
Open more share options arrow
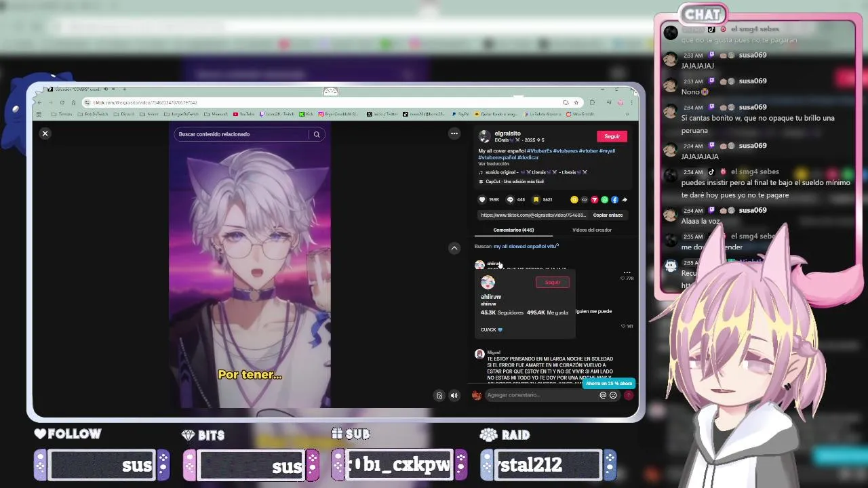tap(625, 200)
